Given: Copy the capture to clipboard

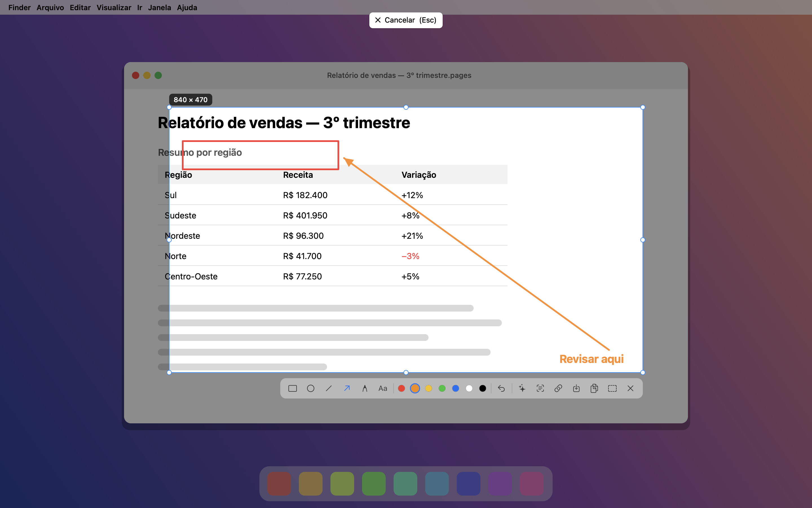Looking at the screenshot, I should coord(594,388).
